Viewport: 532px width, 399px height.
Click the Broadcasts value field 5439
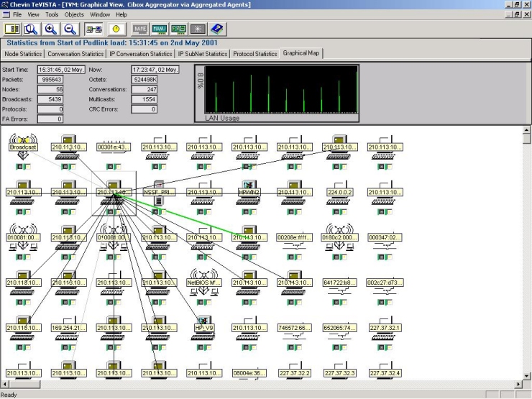(x=50, y=99)
